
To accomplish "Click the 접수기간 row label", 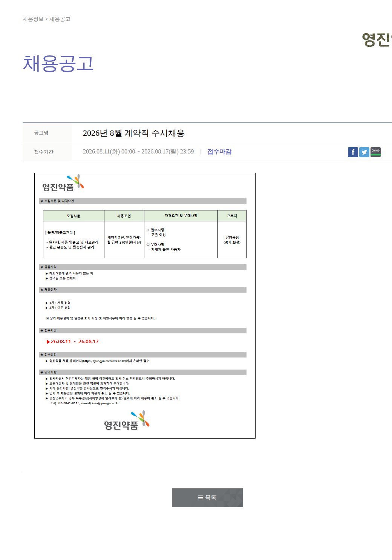I will pyautogui.click(x=44, y=152).
